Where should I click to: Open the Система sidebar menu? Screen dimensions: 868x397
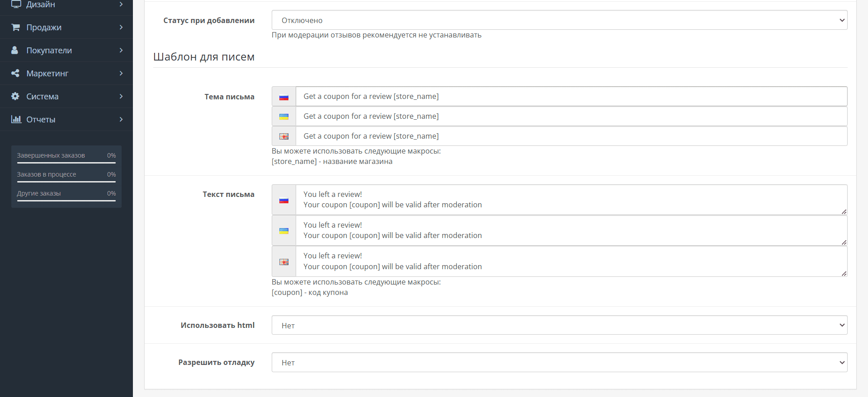point(66,96)
